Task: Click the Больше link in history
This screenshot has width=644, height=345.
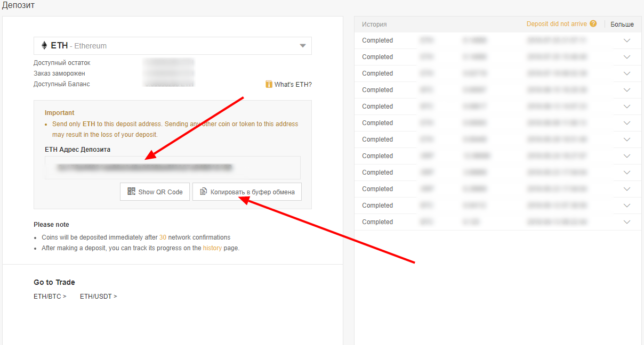Action: (622, 24)
